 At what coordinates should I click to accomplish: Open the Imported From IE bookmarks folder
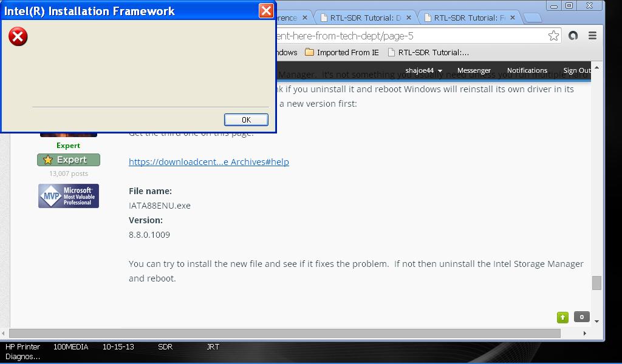pyautogui.click(x=342, y=52)
